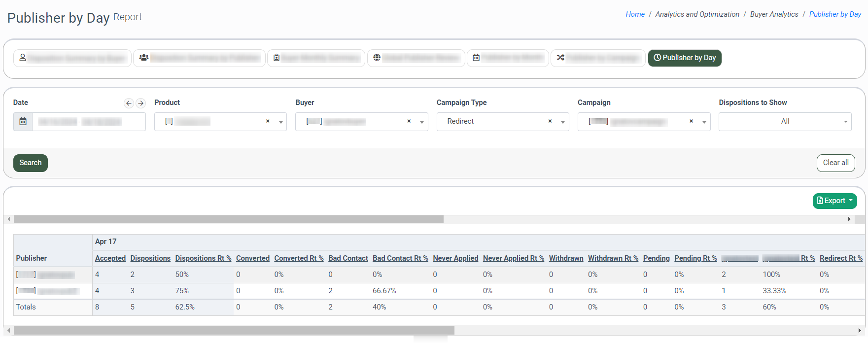The image size is (868, 343).
Task: Click the top horizontal scrollbar right arrow
Action: click(x=849, y=219)
